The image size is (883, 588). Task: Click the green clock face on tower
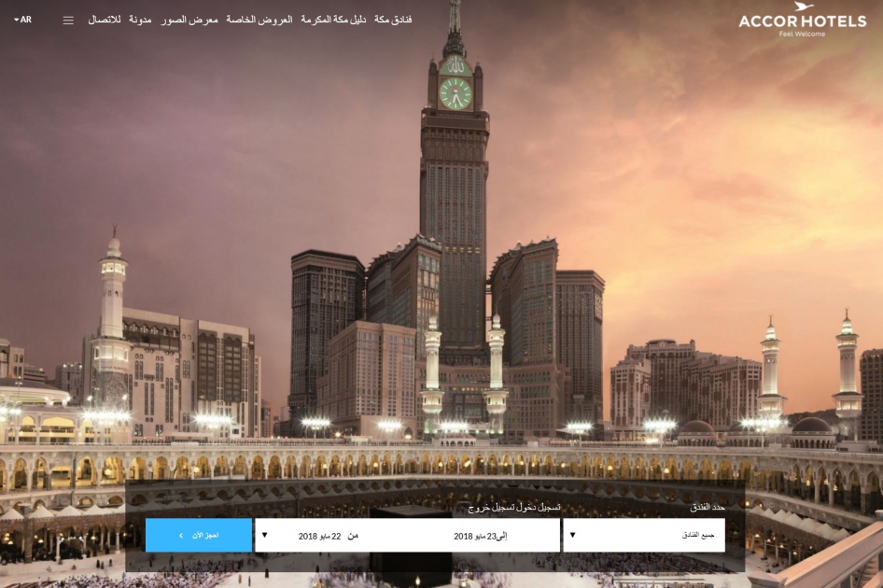(456, 93)
